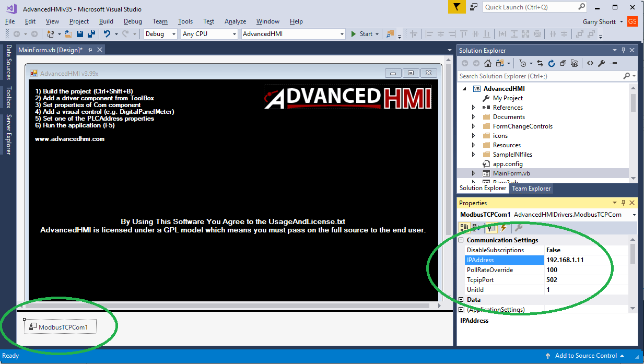Screen dimensions: 644x364
Task: Open Tools menu
Action: [x=185, y=21]
